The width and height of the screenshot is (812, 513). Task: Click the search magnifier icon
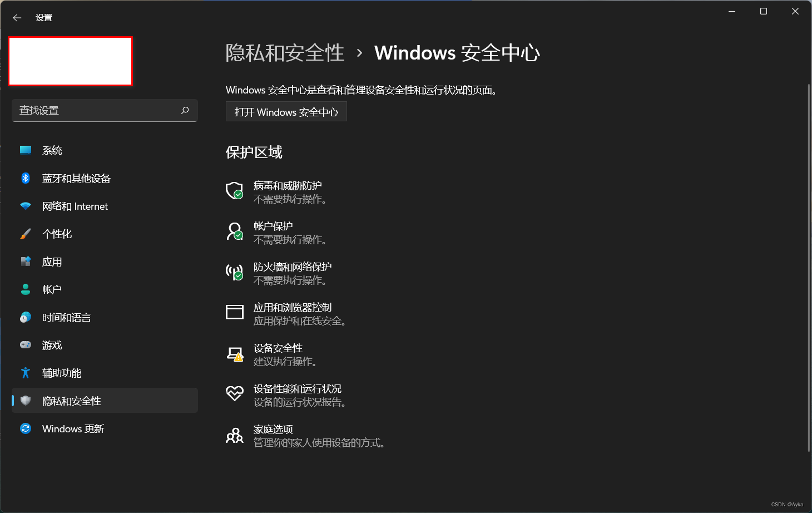click(x=185, y=110)
